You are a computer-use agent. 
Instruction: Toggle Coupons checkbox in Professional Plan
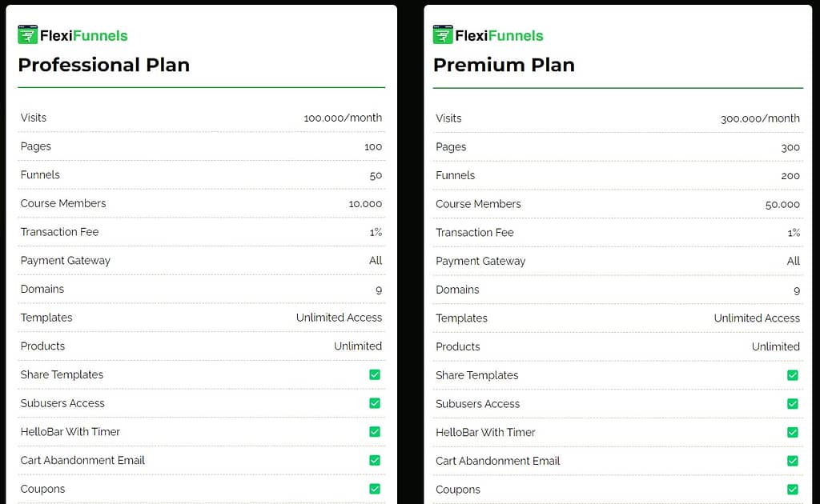(x=375, y=489)
